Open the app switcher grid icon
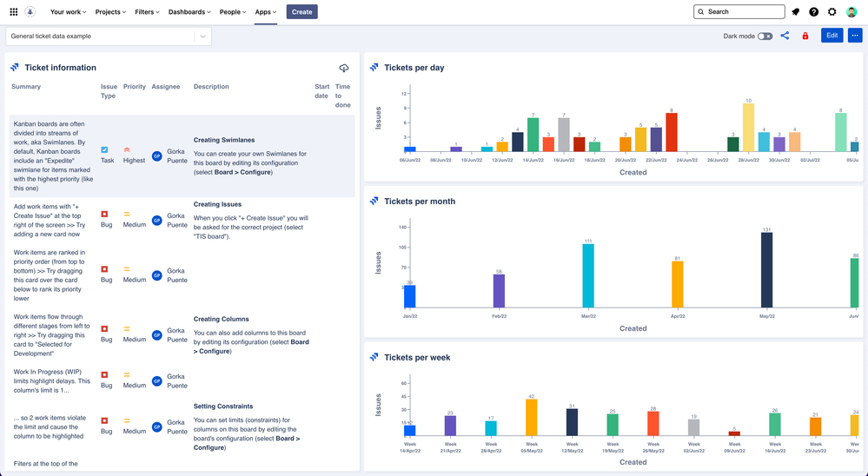 click(13, 11)
